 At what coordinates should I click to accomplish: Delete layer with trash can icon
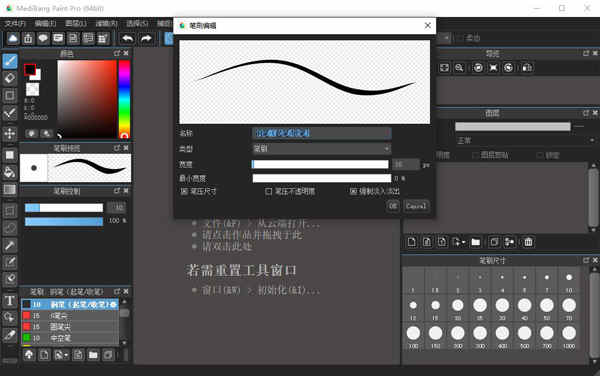click(x=528, y=242)
